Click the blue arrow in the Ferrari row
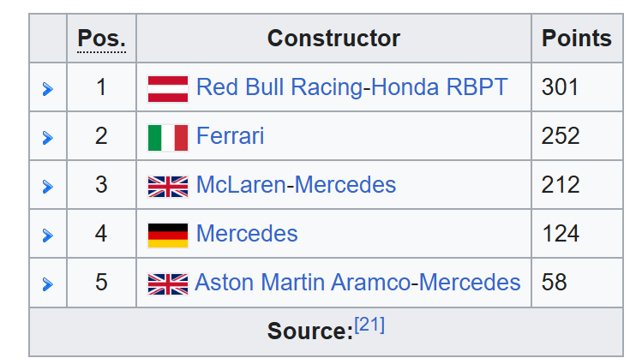The image size is (636, 364). click(x=48, y=138)
